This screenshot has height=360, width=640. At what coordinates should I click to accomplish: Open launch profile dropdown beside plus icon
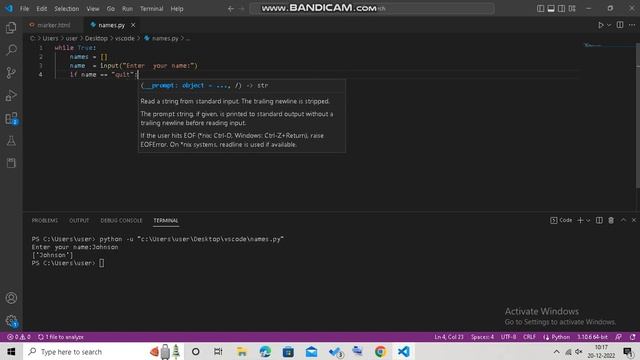pyautogui.click(x=588, y=220)
